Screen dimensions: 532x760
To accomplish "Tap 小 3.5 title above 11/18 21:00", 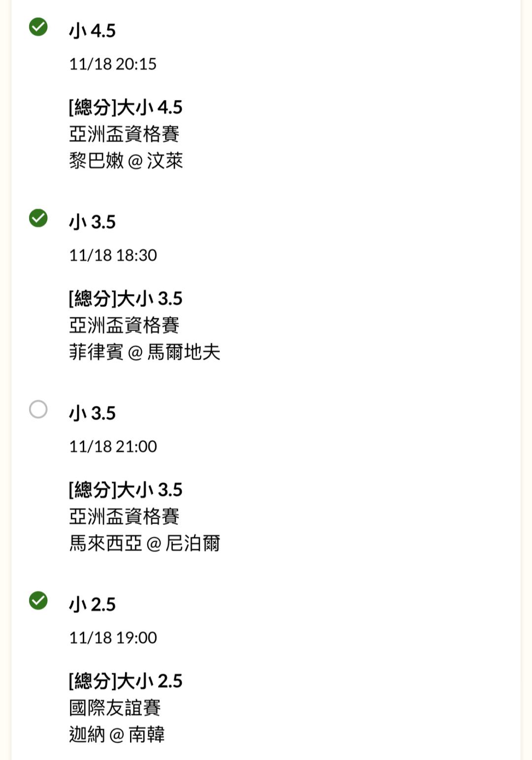I will [x=92, y=413].
